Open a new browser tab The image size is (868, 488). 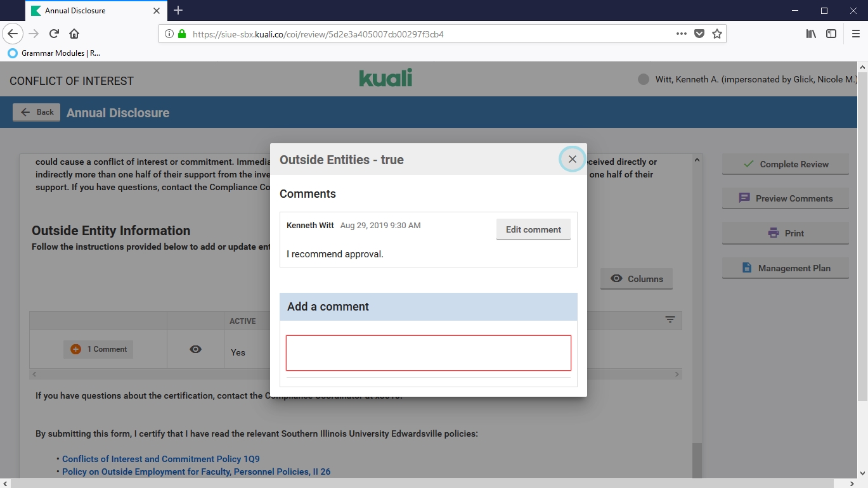(x=178, y=10)
